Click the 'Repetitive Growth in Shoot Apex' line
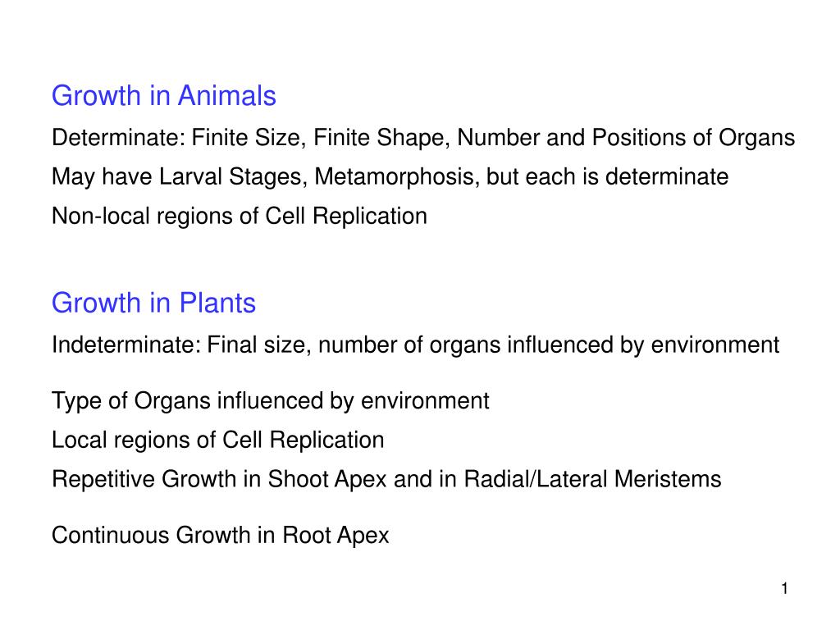840x630 pixels. coord(387,479)
